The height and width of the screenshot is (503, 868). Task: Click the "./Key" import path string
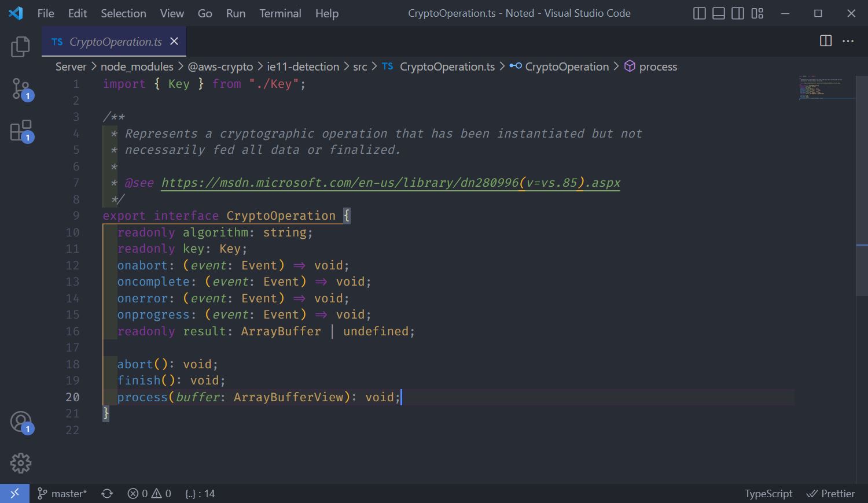274,84
